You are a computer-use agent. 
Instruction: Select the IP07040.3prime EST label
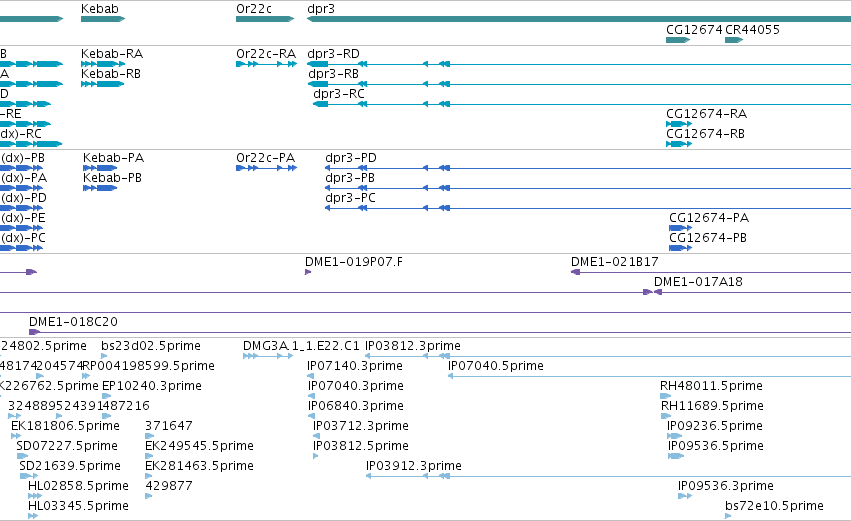(355, 386)
